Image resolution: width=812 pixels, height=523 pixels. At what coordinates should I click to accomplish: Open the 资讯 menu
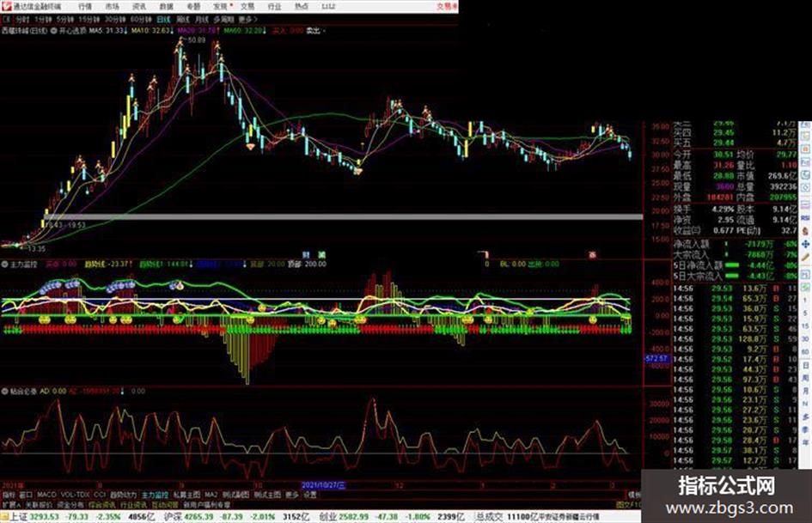click(139, 7)
